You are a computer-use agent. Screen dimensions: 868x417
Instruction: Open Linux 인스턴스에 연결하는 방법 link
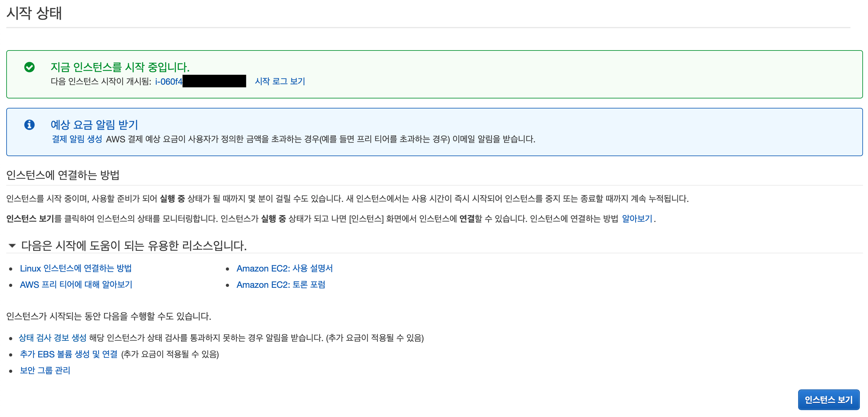(x=76, y=268)
